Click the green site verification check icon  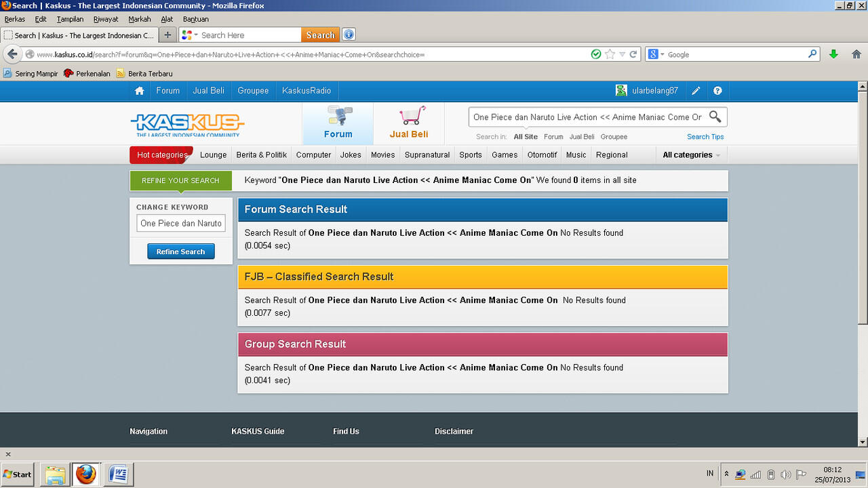pos(596,54)
